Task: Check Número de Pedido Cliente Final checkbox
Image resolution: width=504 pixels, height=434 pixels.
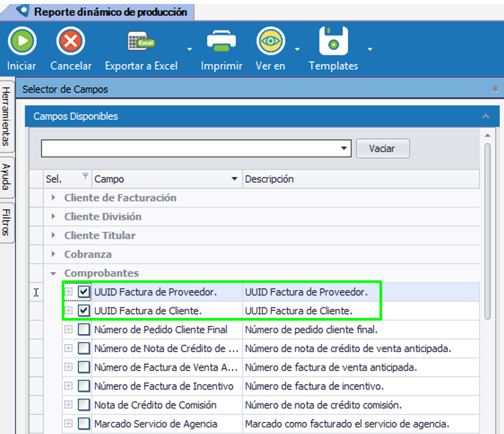Action: coord(83,329)
